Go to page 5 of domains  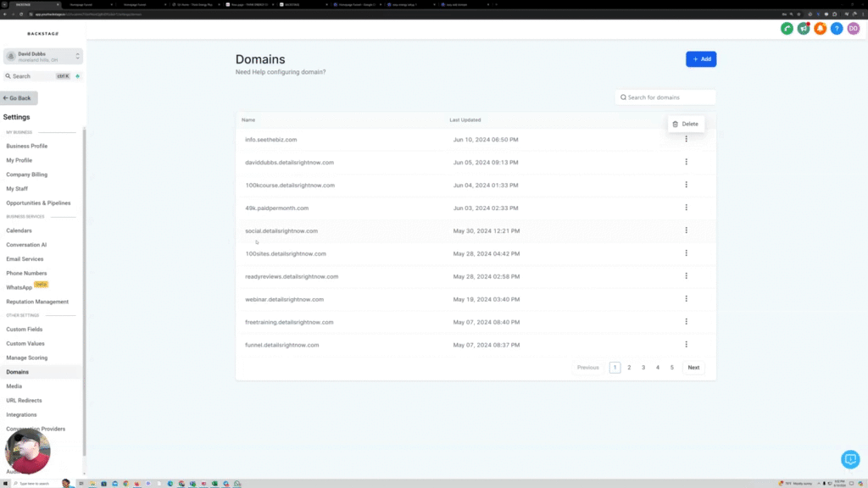coord(672,368)
